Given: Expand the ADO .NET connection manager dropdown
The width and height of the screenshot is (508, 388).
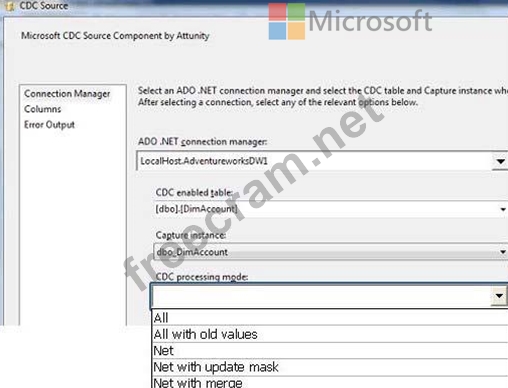Looking at the screenshot, I should click(x=500, y=161).
